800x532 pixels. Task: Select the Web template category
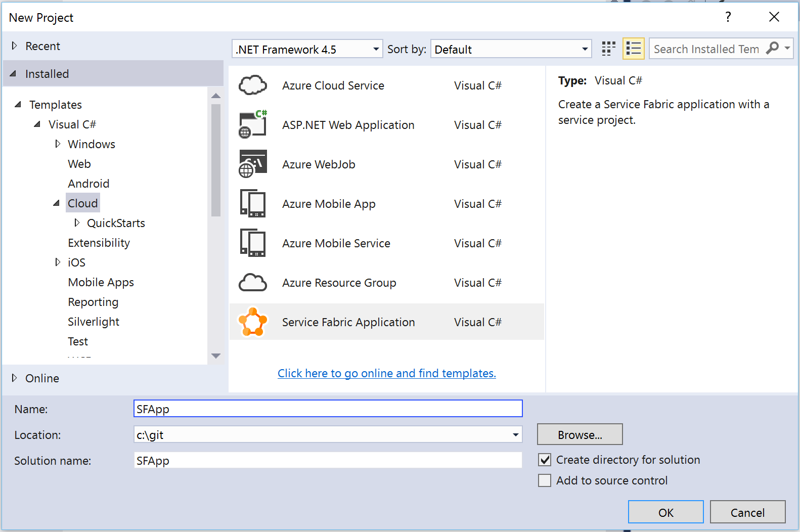[x=79, y=164]
